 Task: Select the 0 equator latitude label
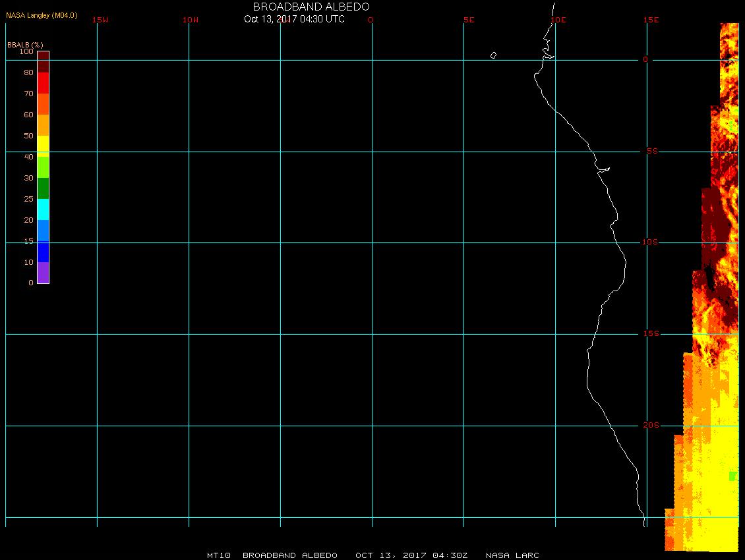click(x=645, y=59)
